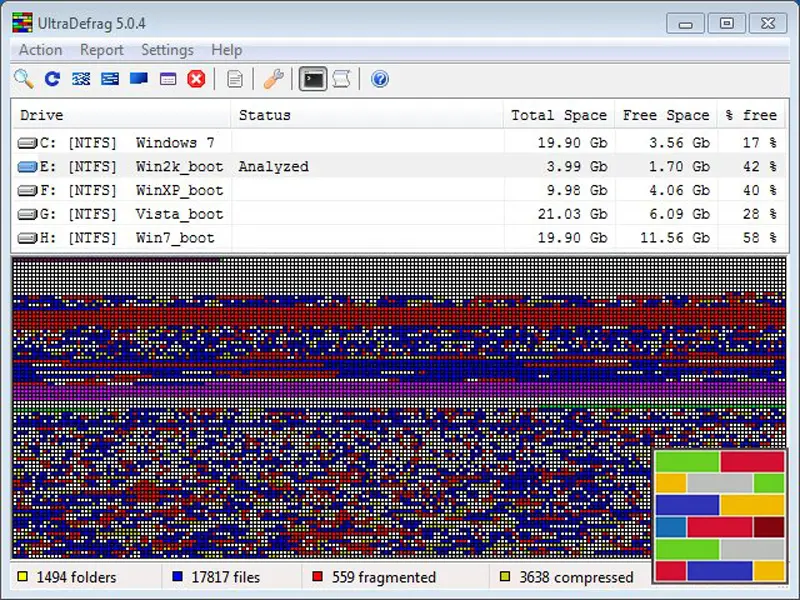Toggle the boot time scan terminal button
800x600 pixels.
coord(313,79)
